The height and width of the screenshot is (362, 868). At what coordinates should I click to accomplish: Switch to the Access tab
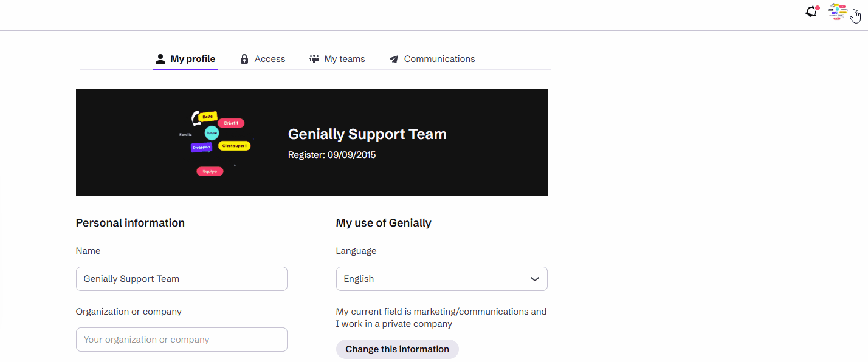(270, 59)
